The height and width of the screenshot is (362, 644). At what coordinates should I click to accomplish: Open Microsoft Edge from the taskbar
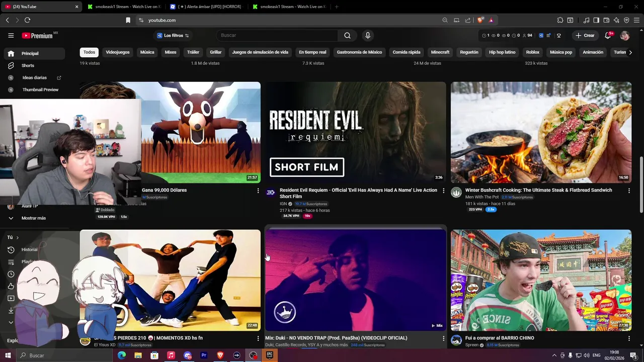pyautogui.click(x=122, y=355)
